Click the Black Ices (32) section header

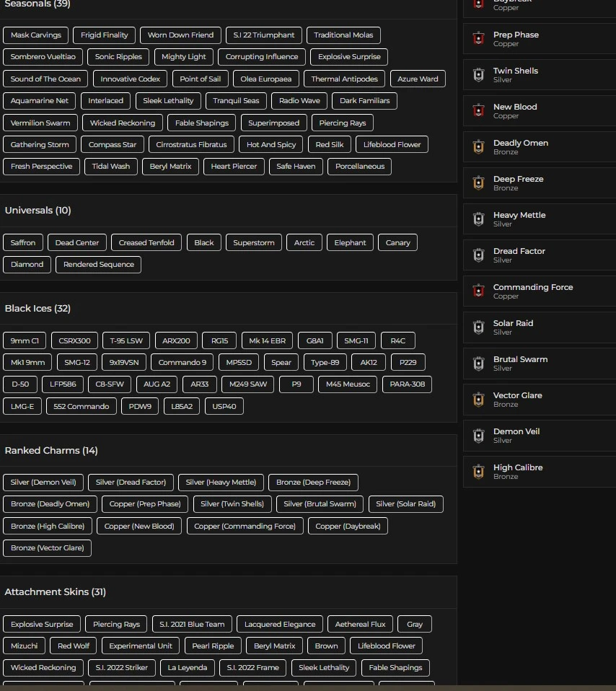tap(38, 309)
